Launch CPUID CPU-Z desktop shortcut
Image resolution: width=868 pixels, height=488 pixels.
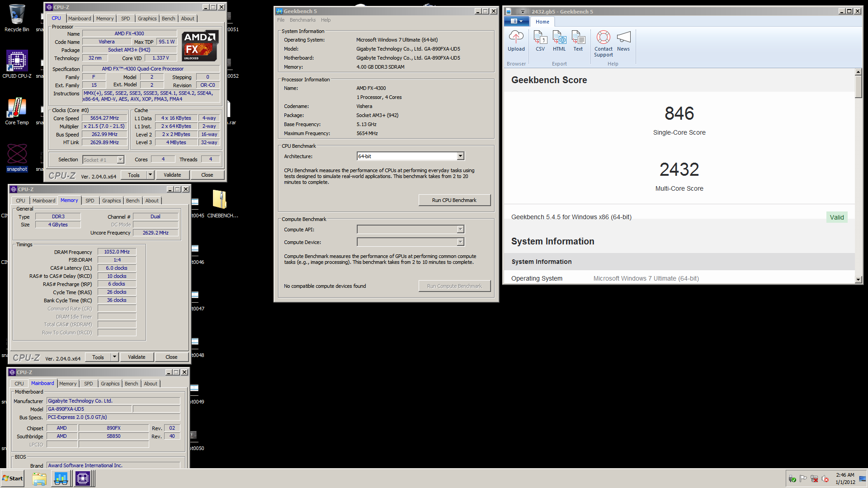17,64
